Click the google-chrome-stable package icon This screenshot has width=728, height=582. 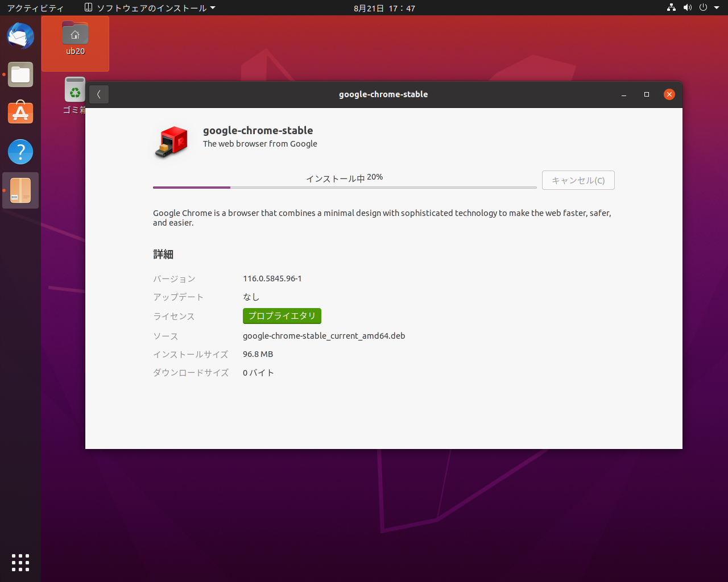(x=171, y=142)
